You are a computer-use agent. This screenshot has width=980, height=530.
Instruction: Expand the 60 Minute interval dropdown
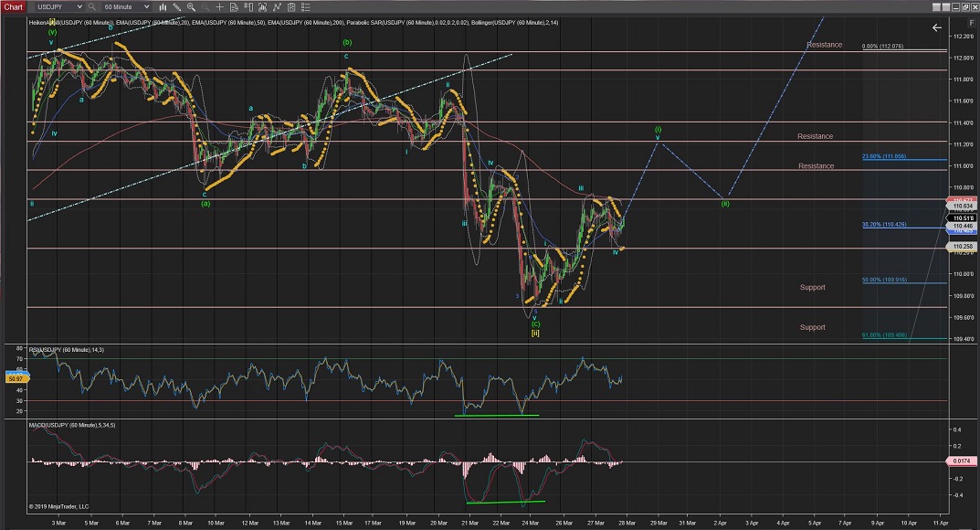pyautogui.click(x=126, y=7)
